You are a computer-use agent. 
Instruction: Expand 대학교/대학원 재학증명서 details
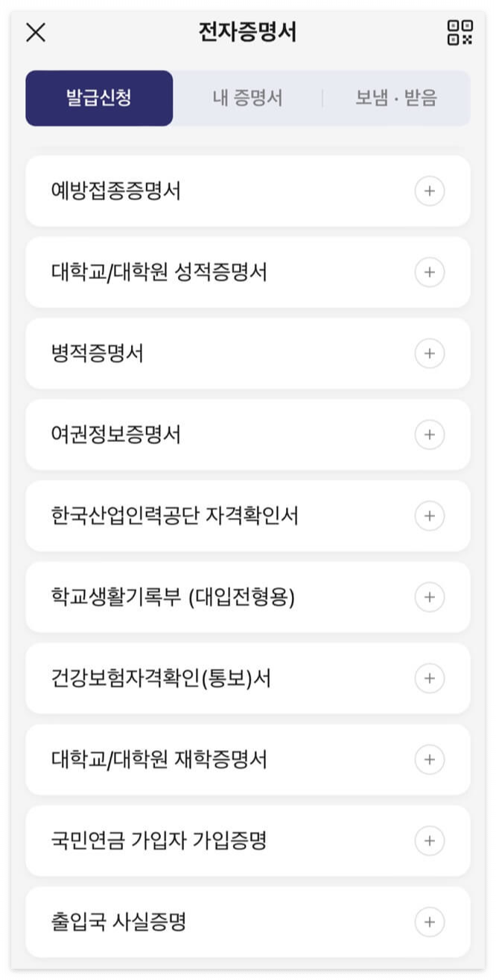(x=430, y=760)
